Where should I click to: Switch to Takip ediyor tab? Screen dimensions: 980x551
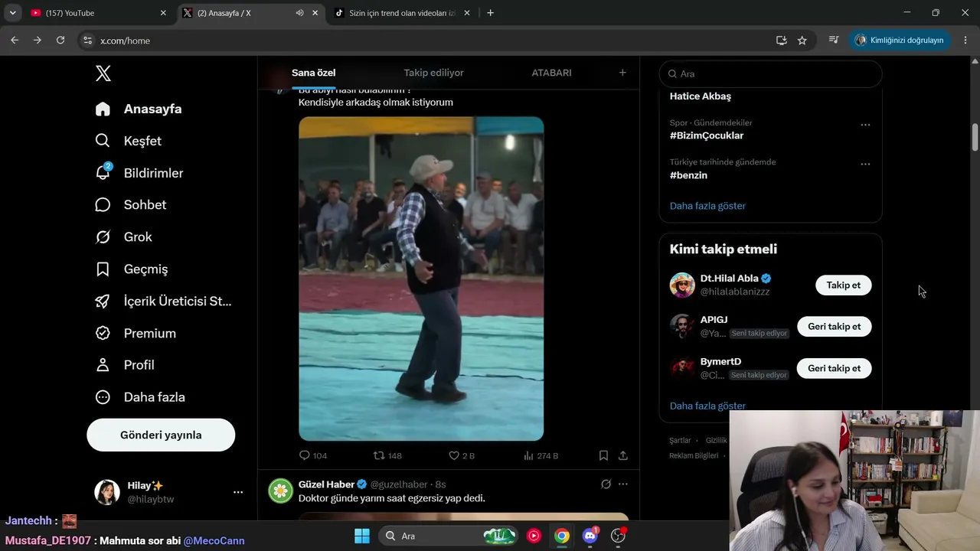point(433,73)
